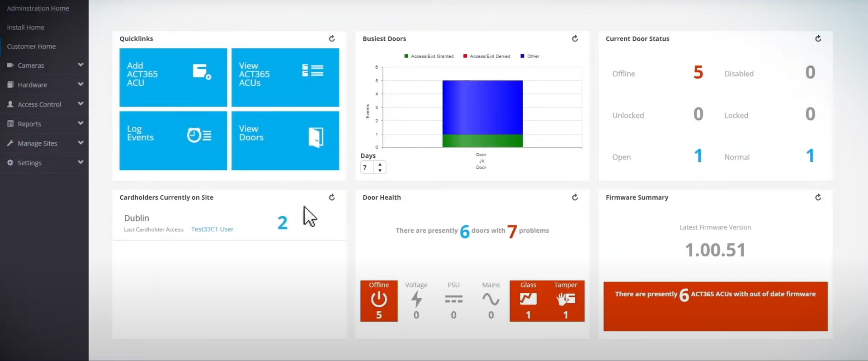Click the Current Door Status refresh icon

tap(818, 39)
